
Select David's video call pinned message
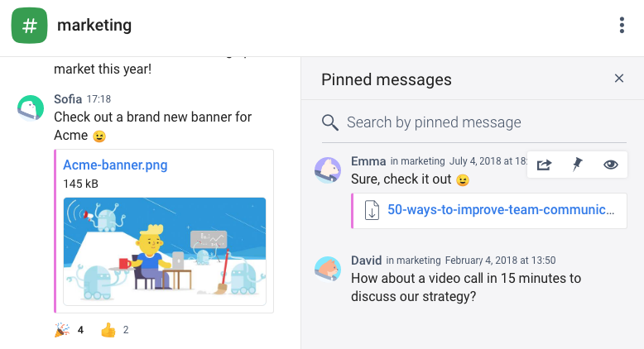pos(466,287)
